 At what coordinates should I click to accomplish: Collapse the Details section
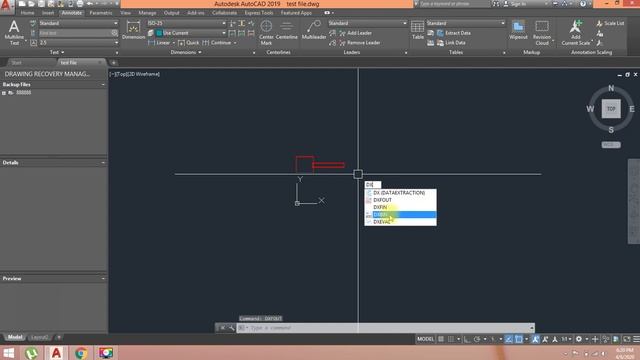[103, 163]
